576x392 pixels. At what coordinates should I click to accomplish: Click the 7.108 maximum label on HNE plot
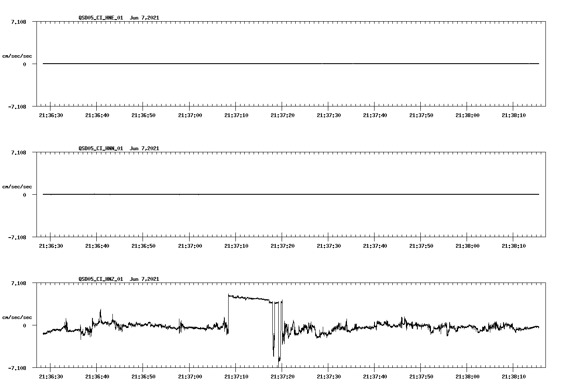19,22
